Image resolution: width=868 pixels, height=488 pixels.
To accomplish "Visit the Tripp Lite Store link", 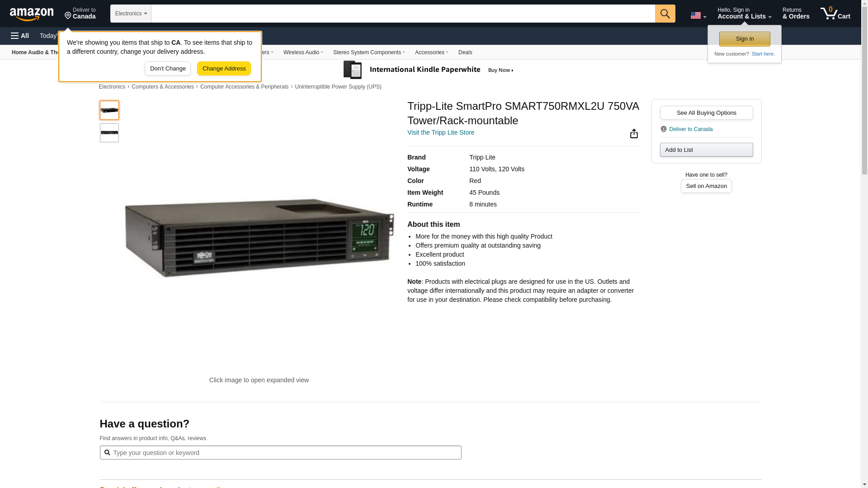I will [x=440, y=132].
